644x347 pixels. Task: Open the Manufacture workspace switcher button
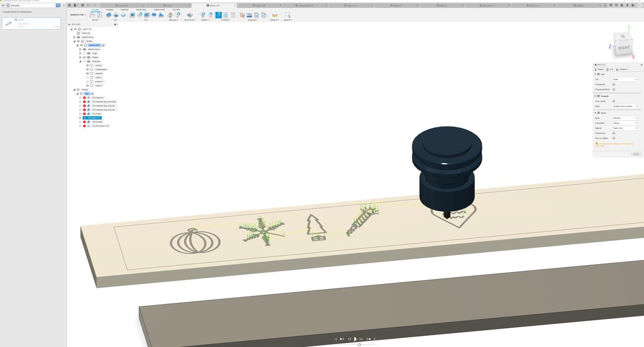pyautogui.click(x=78, y=15)
